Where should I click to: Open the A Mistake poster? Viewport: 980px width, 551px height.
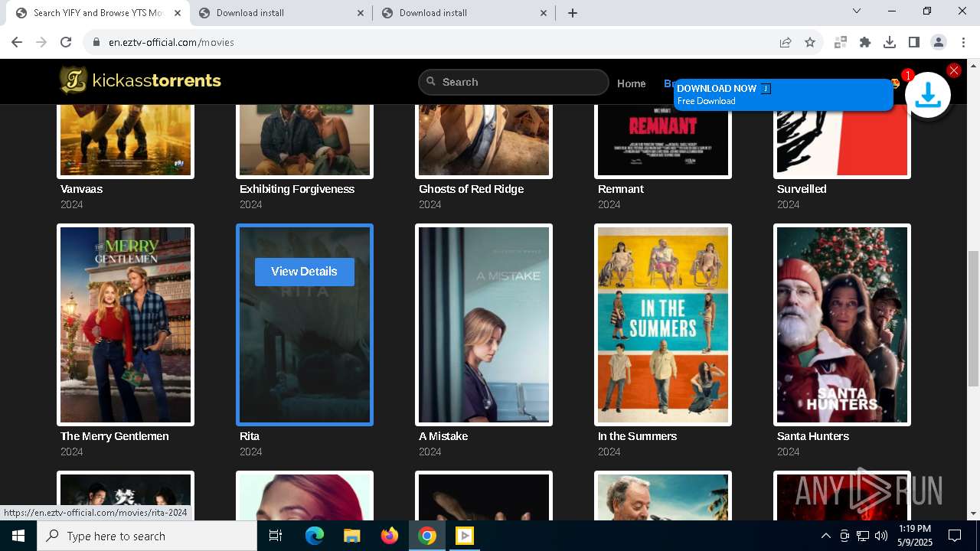[484, 324]
